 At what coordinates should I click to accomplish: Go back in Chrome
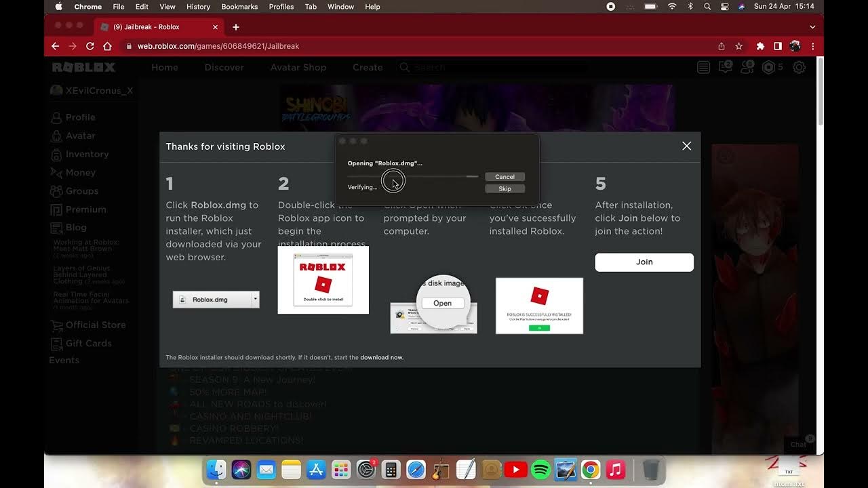click(x=56, y=46)
